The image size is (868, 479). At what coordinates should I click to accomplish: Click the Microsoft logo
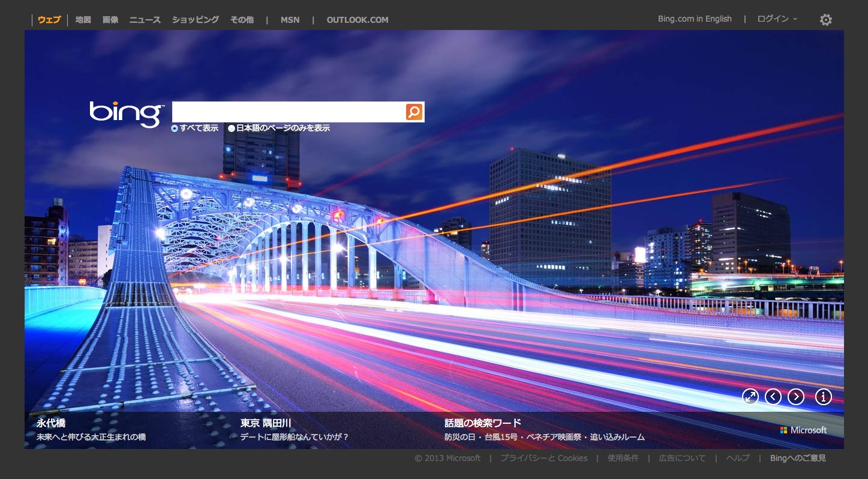[x=803, y=430]
